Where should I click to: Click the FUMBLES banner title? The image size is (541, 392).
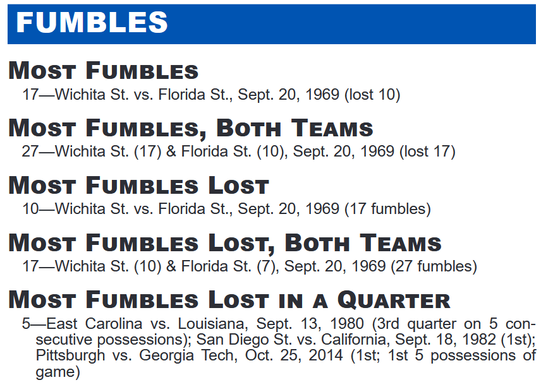tap(92, 22)
